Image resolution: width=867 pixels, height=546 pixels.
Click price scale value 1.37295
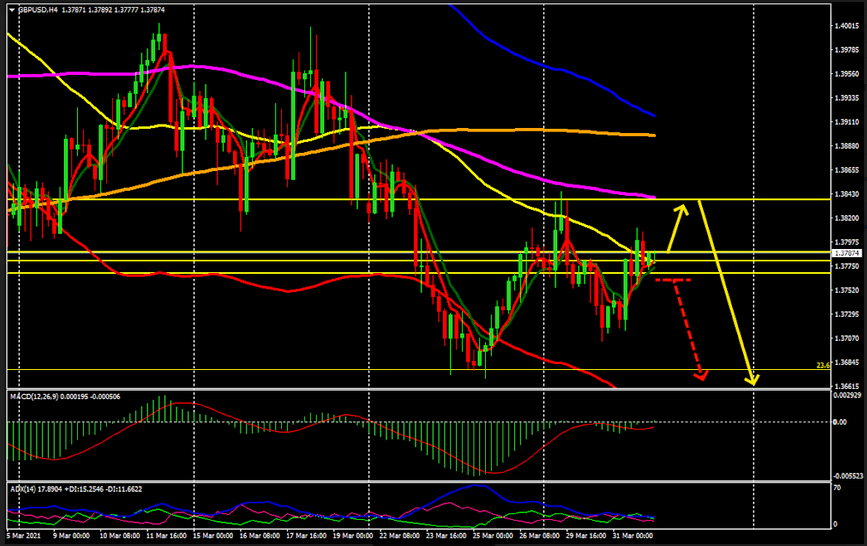(x=847, y=314)
